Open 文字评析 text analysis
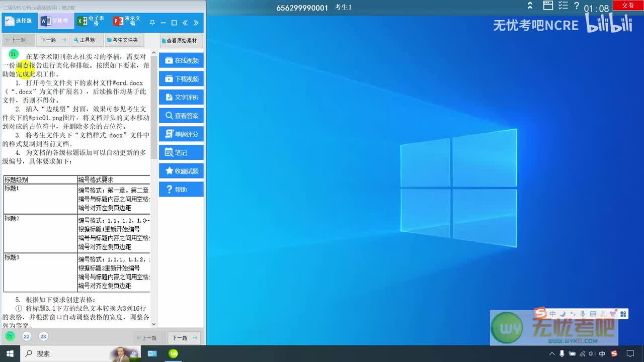Screen dimensions: 644x362 click(x=181, y=97)
